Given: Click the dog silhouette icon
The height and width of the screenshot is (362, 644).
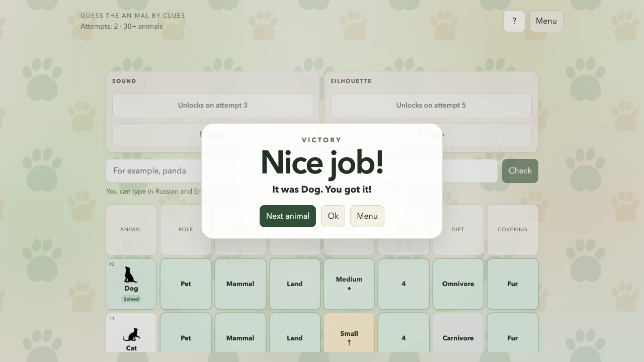Looking at the screenshot, I should tap(131, 275).
